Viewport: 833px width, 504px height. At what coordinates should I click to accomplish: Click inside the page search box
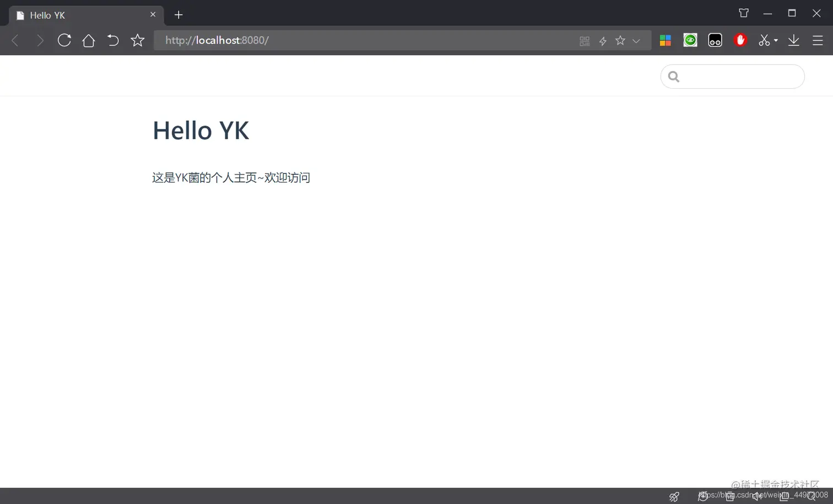pos(732,76)
